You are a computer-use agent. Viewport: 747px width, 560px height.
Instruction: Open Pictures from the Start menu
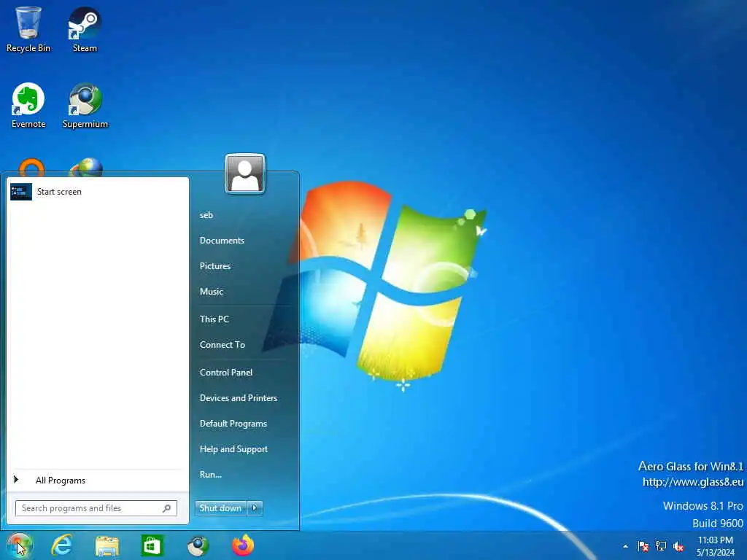[215, 265]
